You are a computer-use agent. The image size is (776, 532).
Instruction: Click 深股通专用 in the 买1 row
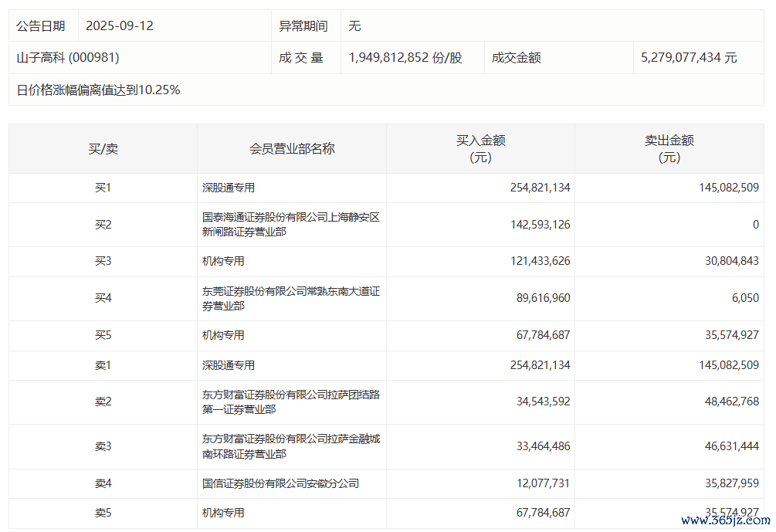click(228, 188)
